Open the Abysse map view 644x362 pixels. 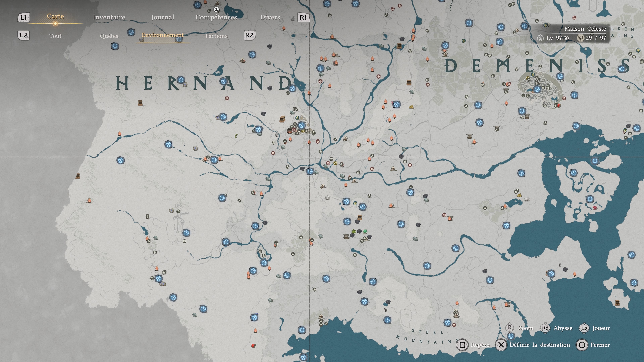pos(556,328)
